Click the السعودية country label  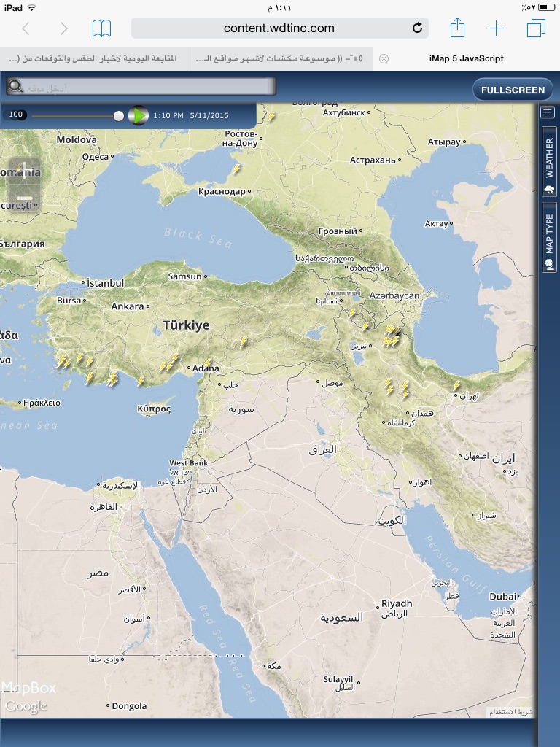tap(341, 618)
